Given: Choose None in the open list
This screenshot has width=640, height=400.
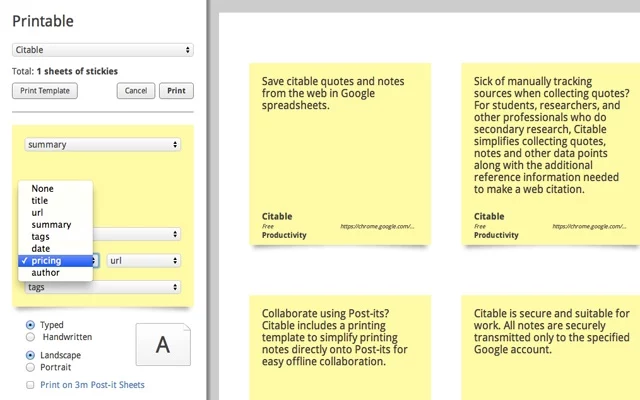Looking at the screenshot, I should tap(56, 189).
